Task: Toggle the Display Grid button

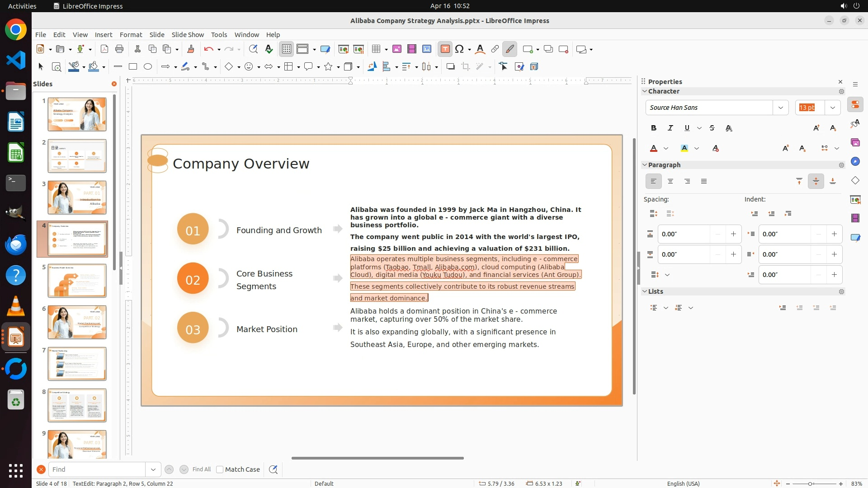Action: pos(287,49)
